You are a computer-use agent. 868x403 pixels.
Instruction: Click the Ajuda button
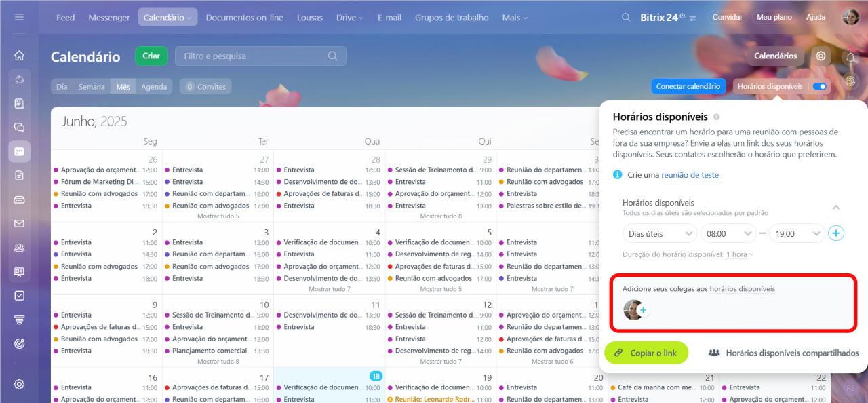[x=816, y=18]
